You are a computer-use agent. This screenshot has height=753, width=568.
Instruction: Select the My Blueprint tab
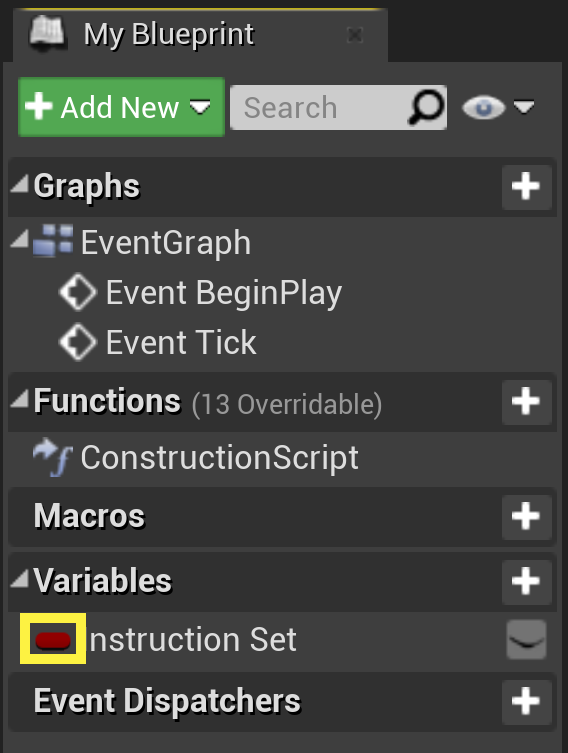(201, 35)
